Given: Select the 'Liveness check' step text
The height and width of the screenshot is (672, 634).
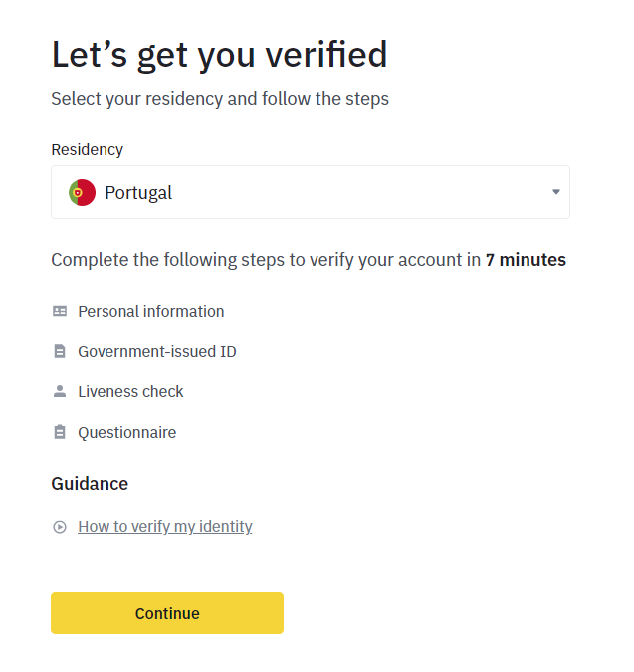Looking at the screenshot, I should point(130,391).
